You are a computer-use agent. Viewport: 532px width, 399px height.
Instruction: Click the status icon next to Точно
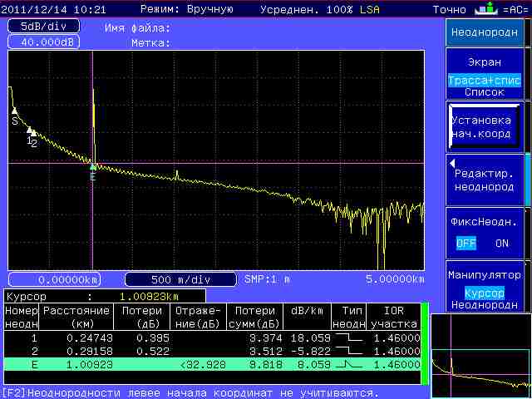pyautogui.click(x=485, y=9)
